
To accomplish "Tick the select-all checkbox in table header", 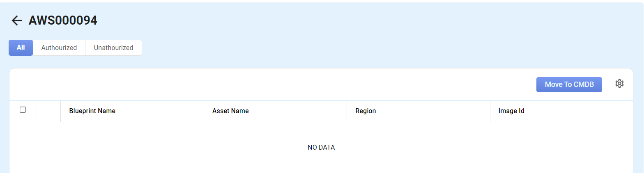I will (x=23, y=110).
